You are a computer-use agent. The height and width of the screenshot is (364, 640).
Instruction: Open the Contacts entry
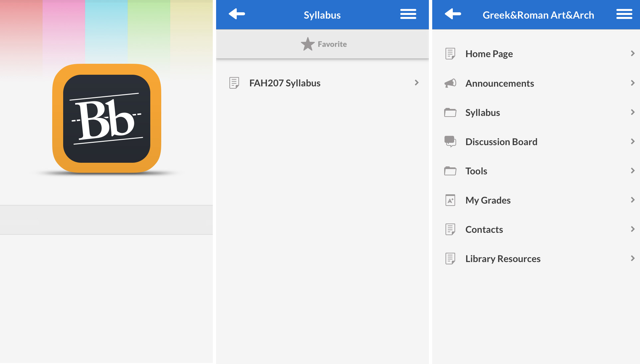536,229
